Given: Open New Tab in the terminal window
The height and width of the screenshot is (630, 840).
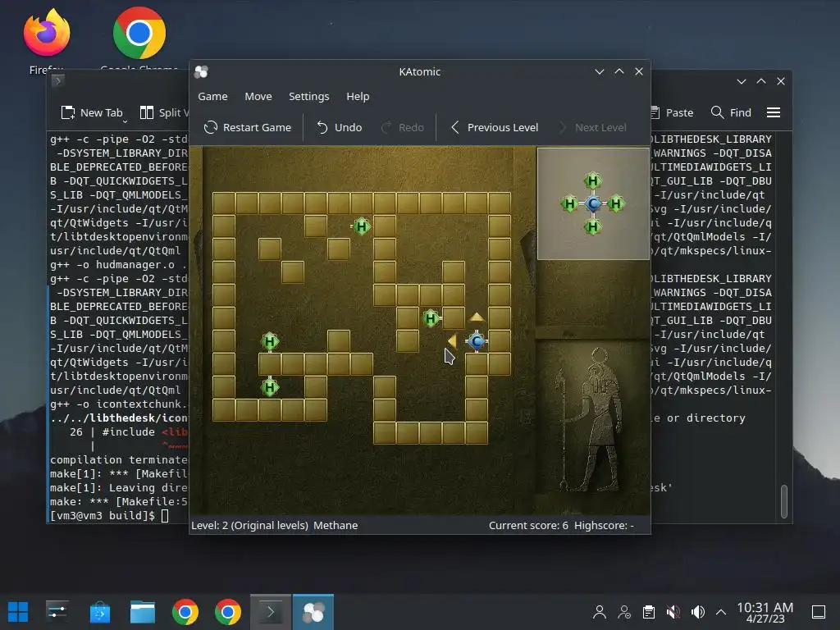Looking at the screenshot, I should tap(92, 112).
